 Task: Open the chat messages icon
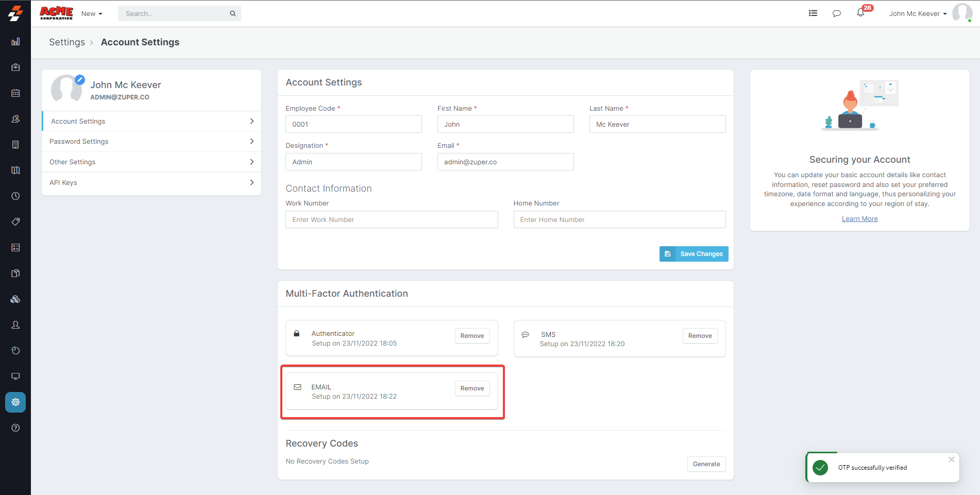tap(836, 13)
